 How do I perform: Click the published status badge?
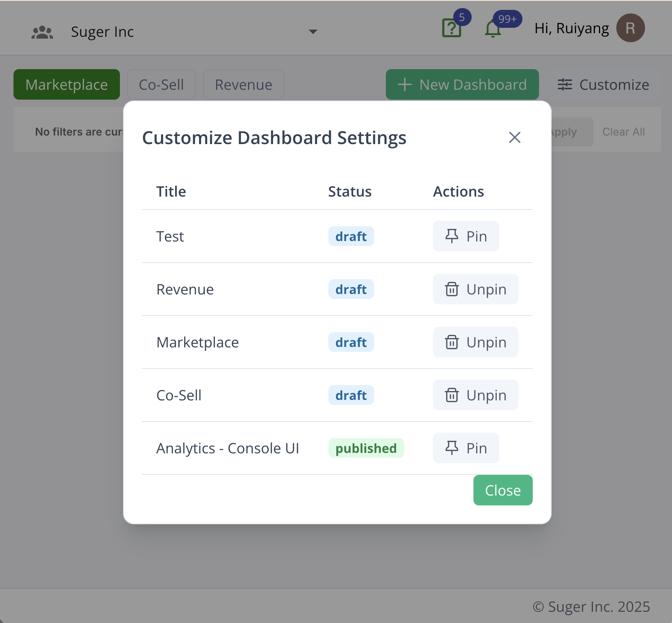click(366, 448)
